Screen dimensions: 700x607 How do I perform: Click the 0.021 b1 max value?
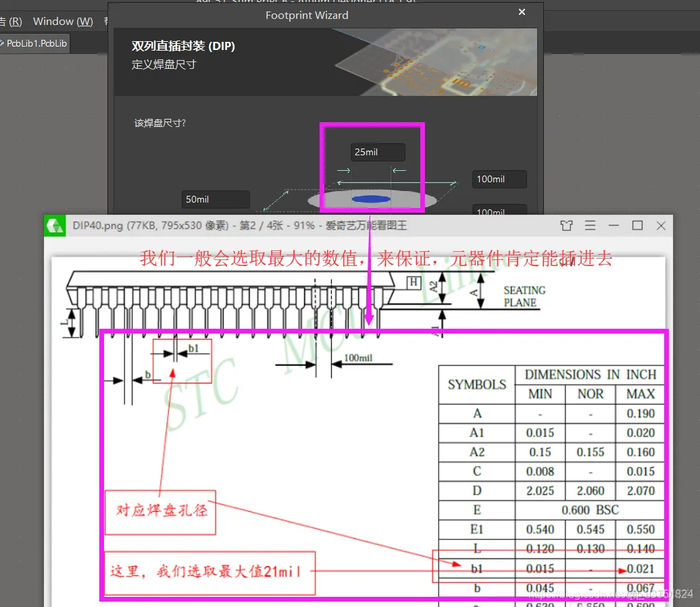point(641,569)
